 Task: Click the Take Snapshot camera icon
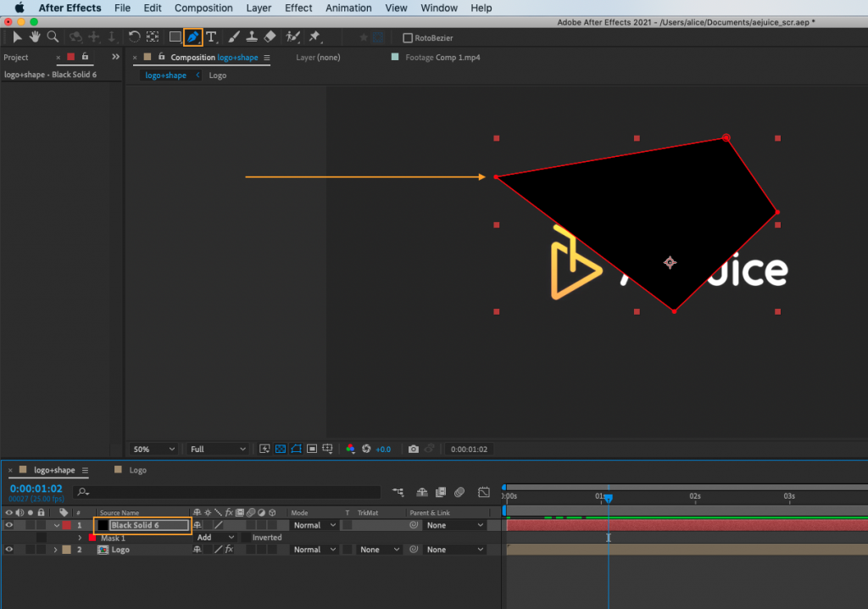(413, 449)
